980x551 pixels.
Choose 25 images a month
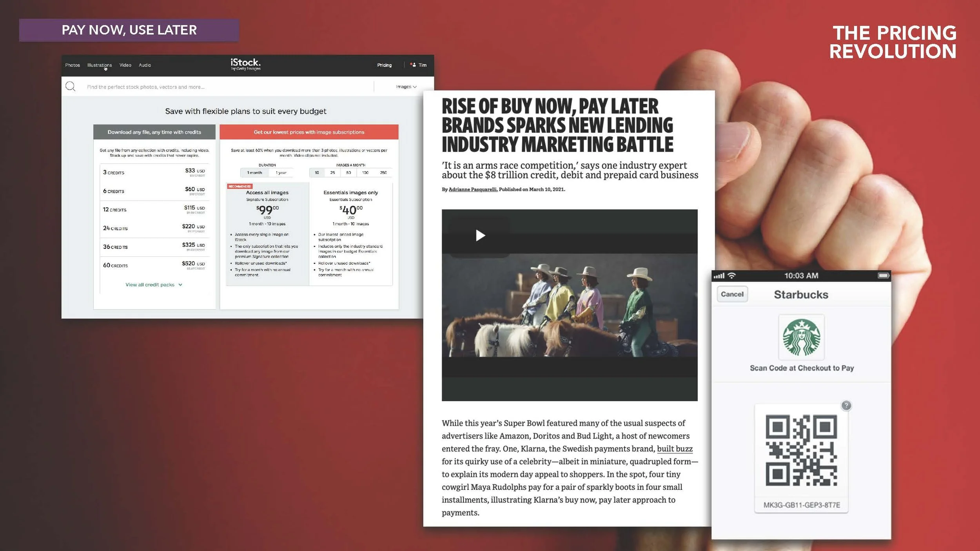coord(332,173)
